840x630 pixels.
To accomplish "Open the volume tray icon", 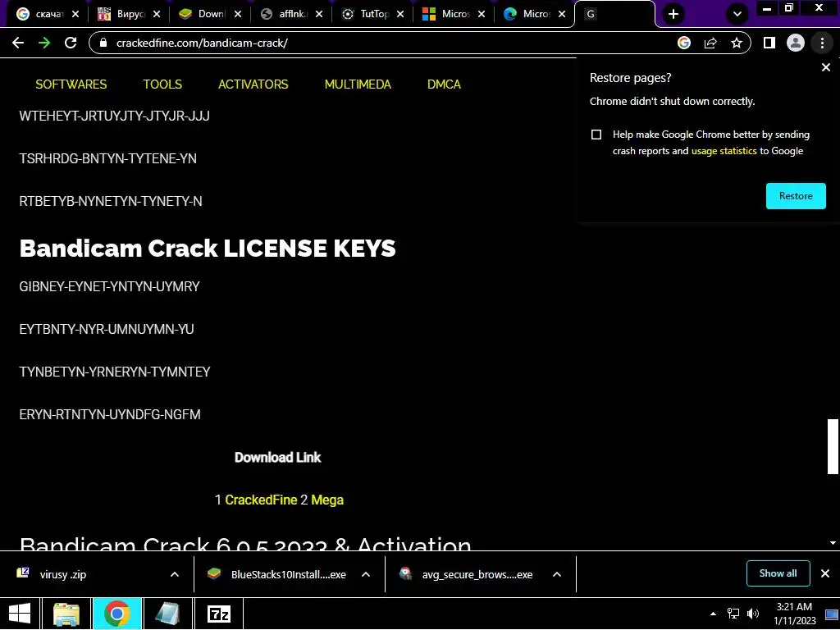I will (753, 614).
